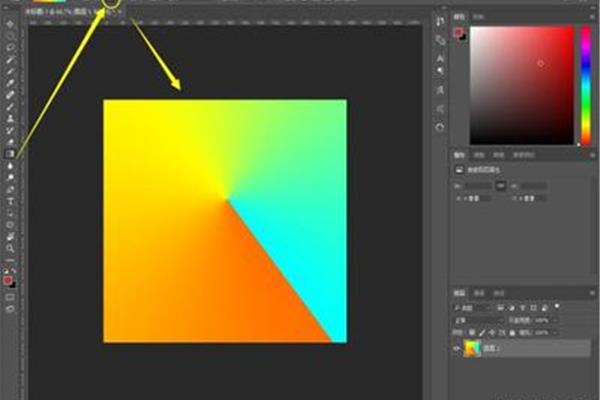Select the Lasso tool

coord(10,47)
